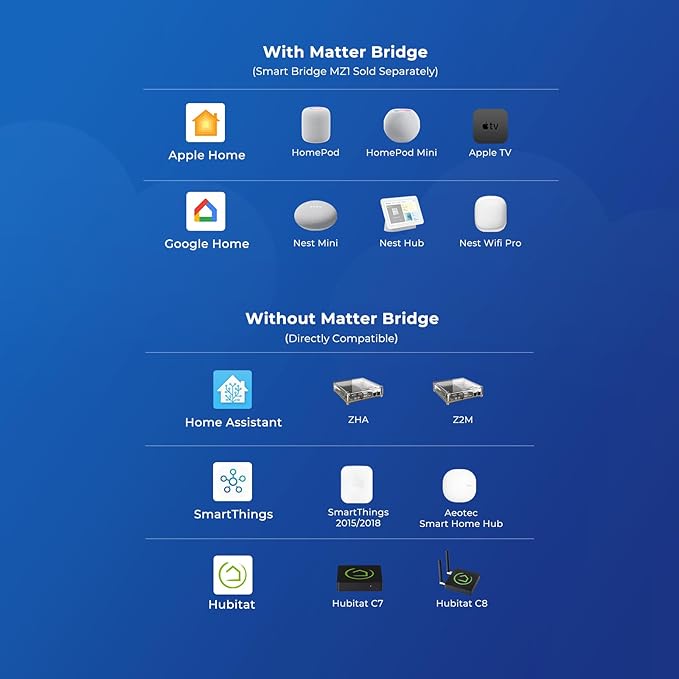
Task: Click the Hubitat logo icon
Action: pyautogui.click(x=233, y=575)
